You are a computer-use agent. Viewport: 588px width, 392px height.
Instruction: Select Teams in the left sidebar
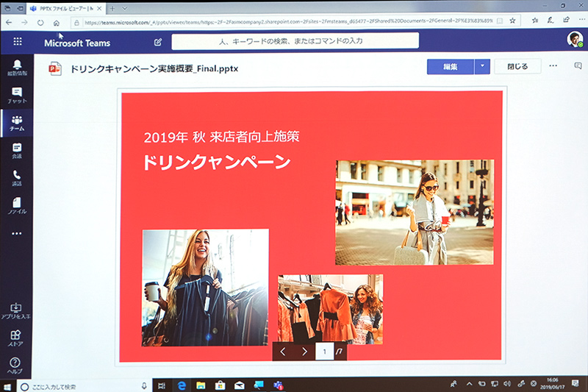[x=17, y=123]
